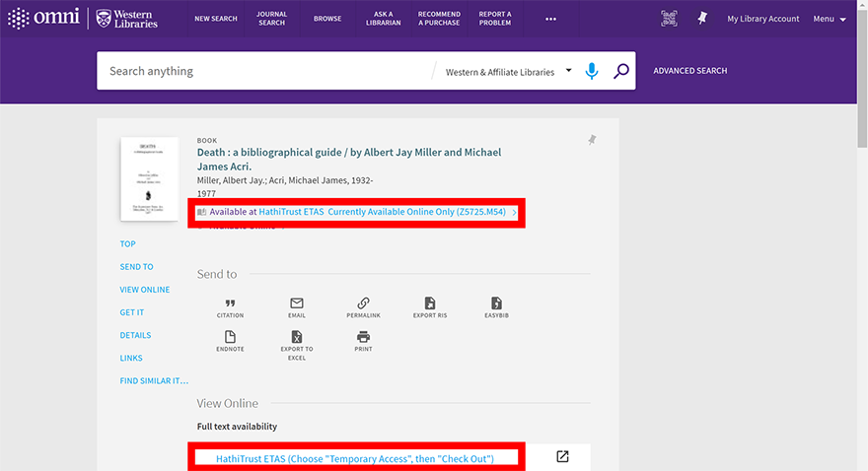Image resolution: width=868 pixels, height=471 pixels.
Task: Open pinned favorites from header pin
Action: (x=702, y=19)
